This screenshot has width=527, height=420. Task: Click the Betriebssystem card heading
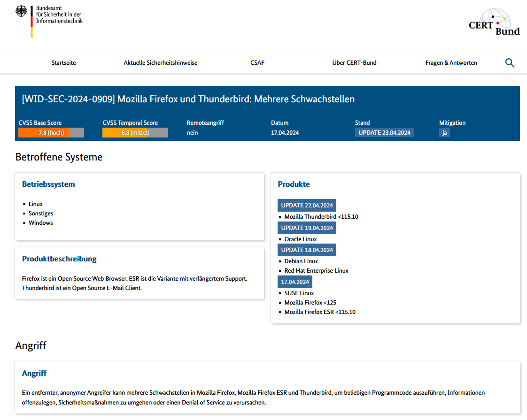click(48, 184)
